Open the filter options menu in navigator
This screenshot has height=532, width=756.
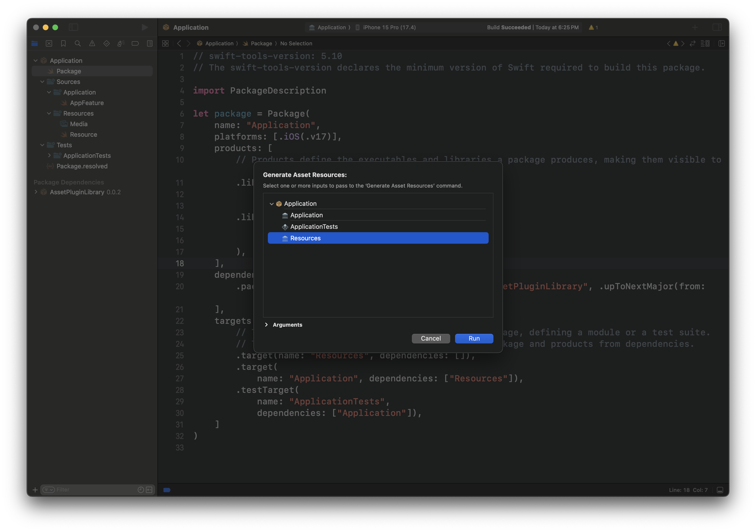click(x=48, y=490)
